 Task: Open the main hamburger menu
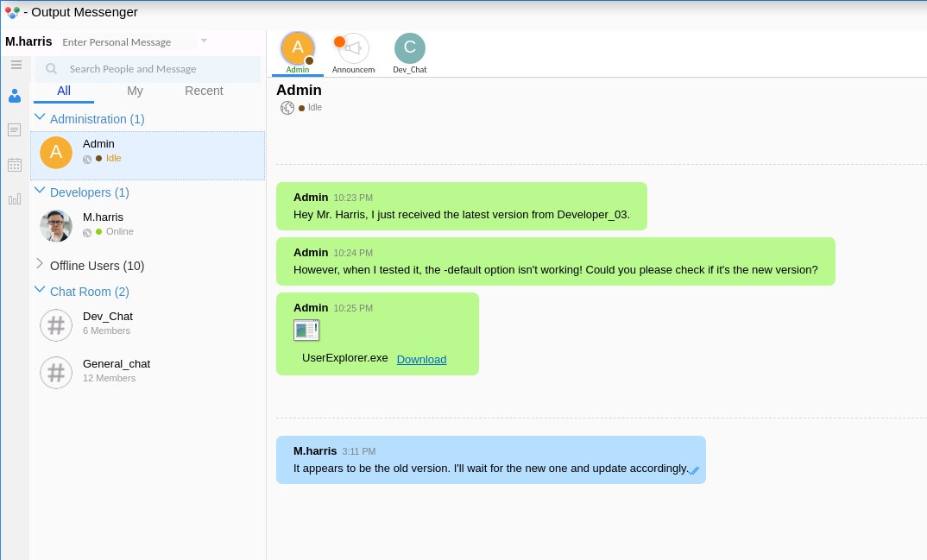coord(16,65)
